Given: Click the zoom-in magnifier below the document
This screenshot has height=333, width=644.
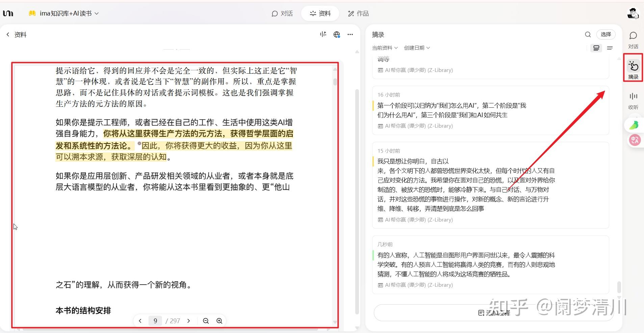Looking at the screenshot, I should [219, 321].
